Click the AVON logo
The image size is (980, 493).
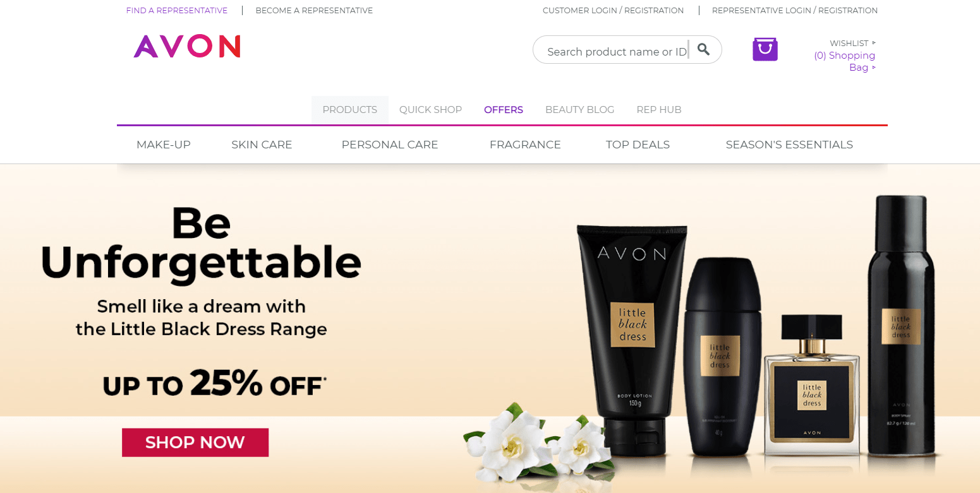click(187, 47)
